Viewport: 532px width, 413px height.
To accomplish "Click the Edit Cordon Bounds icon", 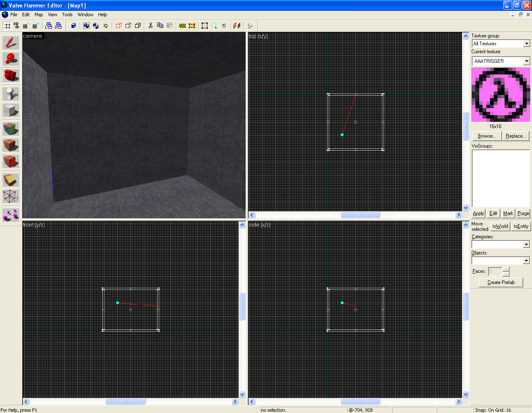I will click(x=192, y=26).
